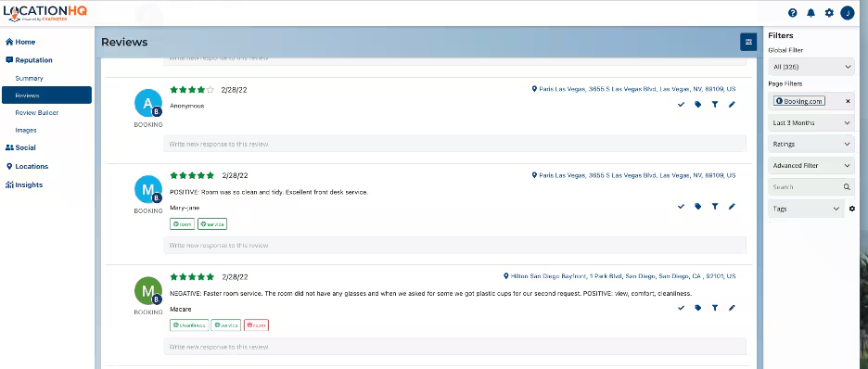Click the search magnifier icon in Filters

click(847, 187)
